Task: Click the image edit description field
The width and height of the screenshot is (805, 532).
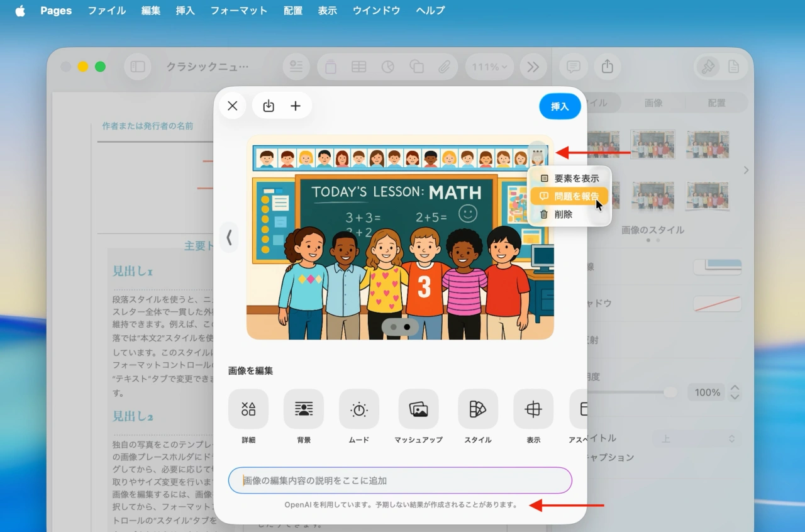Action: coord(400,480)
